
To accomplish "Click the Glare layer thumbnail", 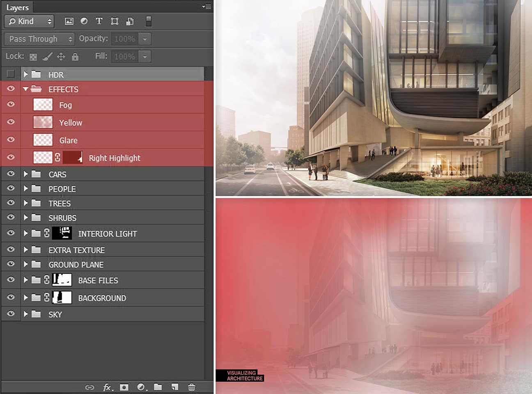I will point(43,140).
